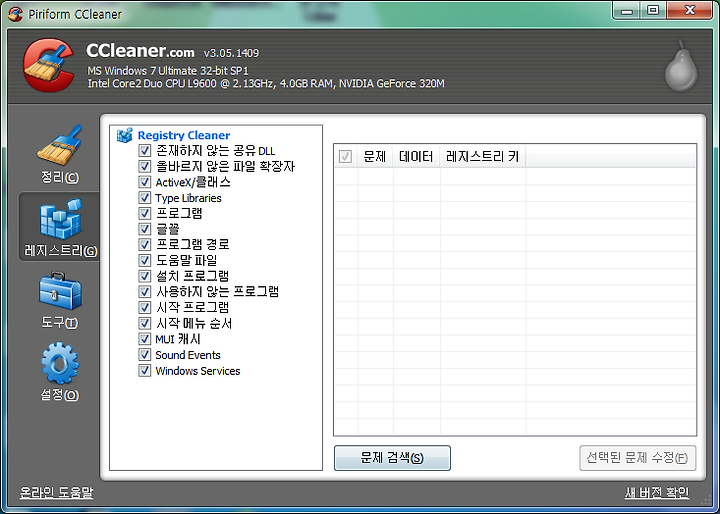Click the 글꼴 label
The image size is (720, 514).
pyautogui.click(x=167, y=229)
